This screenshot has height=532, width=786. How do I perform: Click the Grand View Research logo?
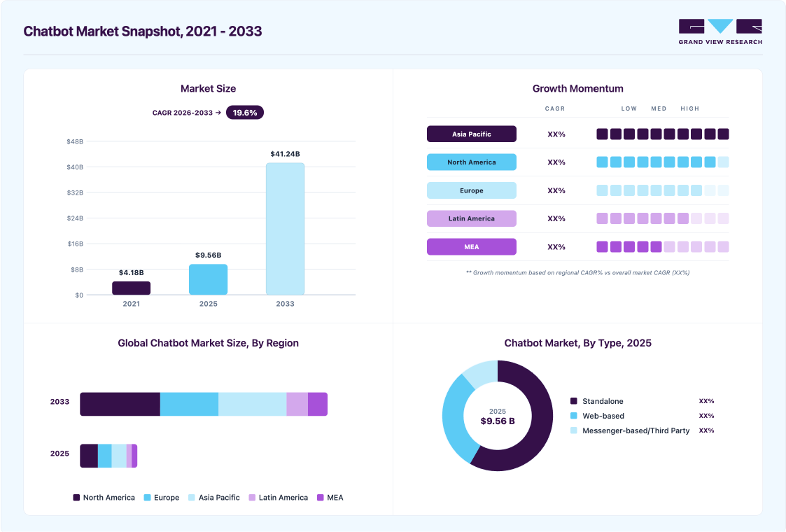[x=720, y=32]
